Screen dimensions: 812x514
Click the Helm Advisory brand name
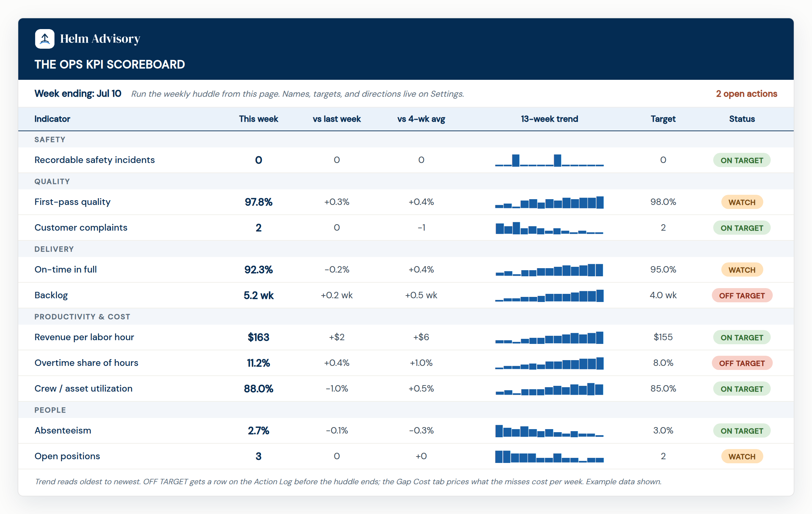[100, 39]
